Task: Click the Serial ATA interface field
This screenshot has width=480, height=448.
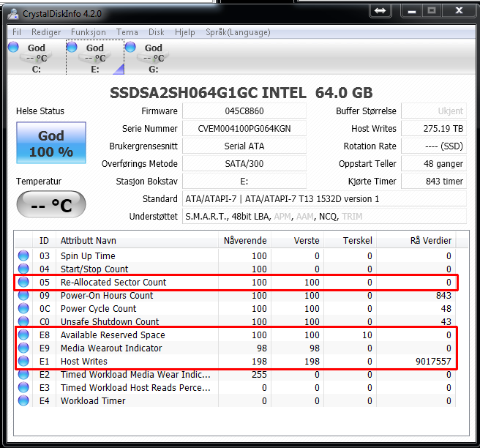Action: coord(244,146)
